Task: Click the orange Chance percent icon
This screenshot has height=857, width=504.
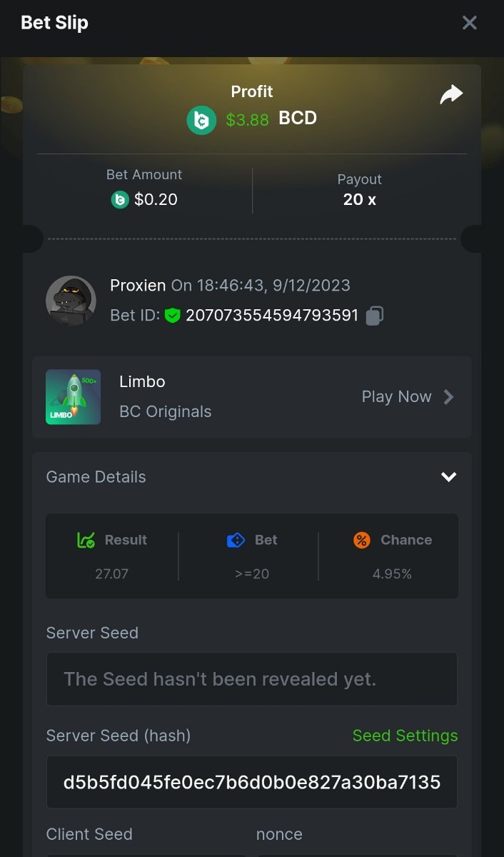Action: coord(362,540)
